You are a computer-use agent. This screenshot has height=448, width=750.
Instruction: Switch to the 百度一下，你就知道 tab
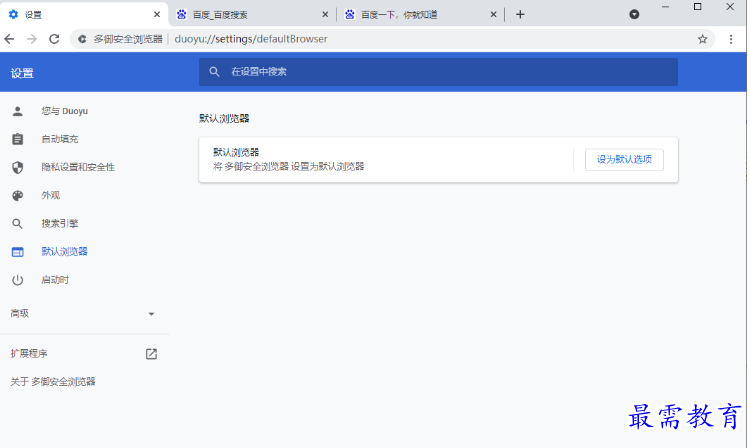[421, 15]
